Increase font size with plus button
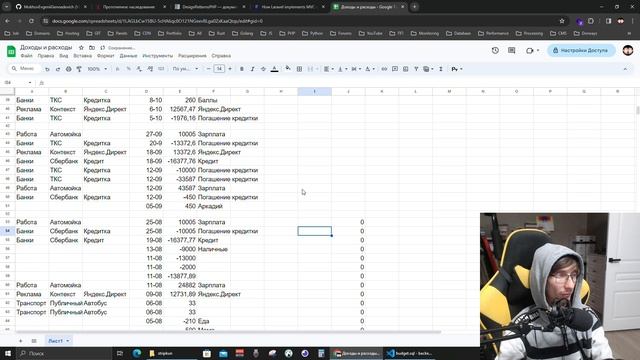The width and height of the screenshot is (640, 360). pos(230,69)
